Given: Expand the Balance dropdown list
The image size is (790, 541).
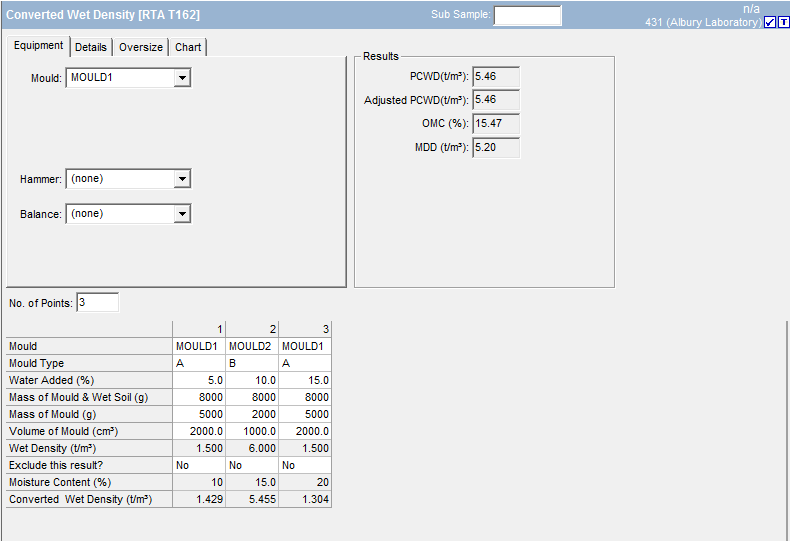Looking at the screenshot, I should click(181, 214).
